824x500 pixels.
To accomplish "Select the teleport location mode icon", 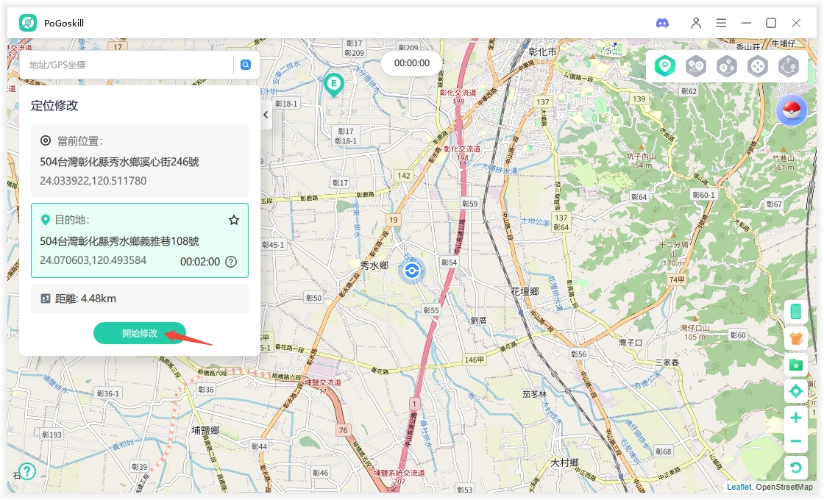I will point(664,66).
